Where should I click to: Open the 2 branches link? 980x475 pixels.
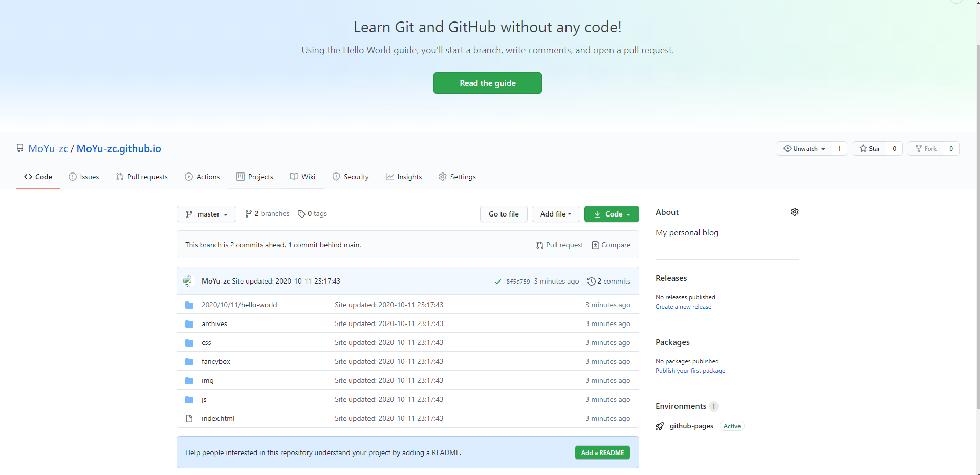267,214
